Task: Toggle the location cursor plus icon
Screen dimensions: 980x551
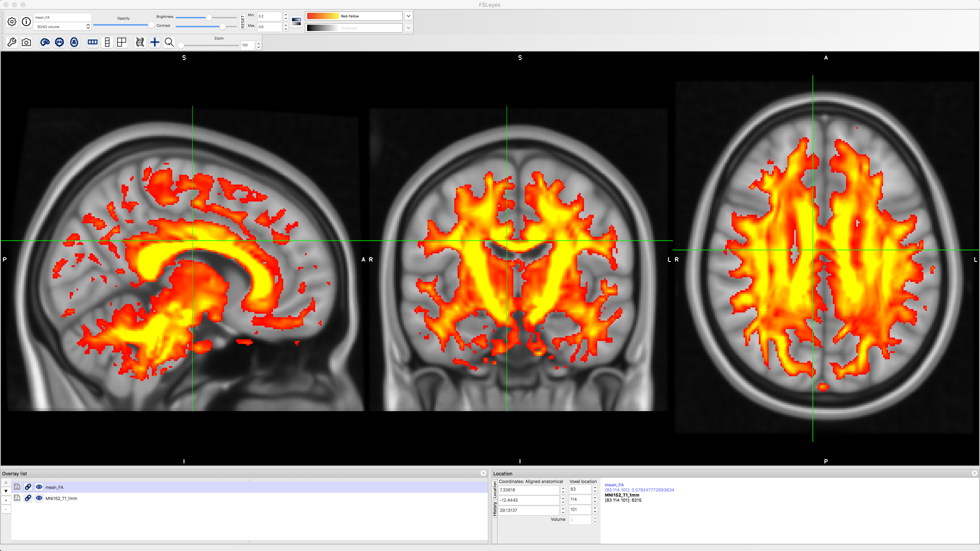Action: (x=155, y=42)
